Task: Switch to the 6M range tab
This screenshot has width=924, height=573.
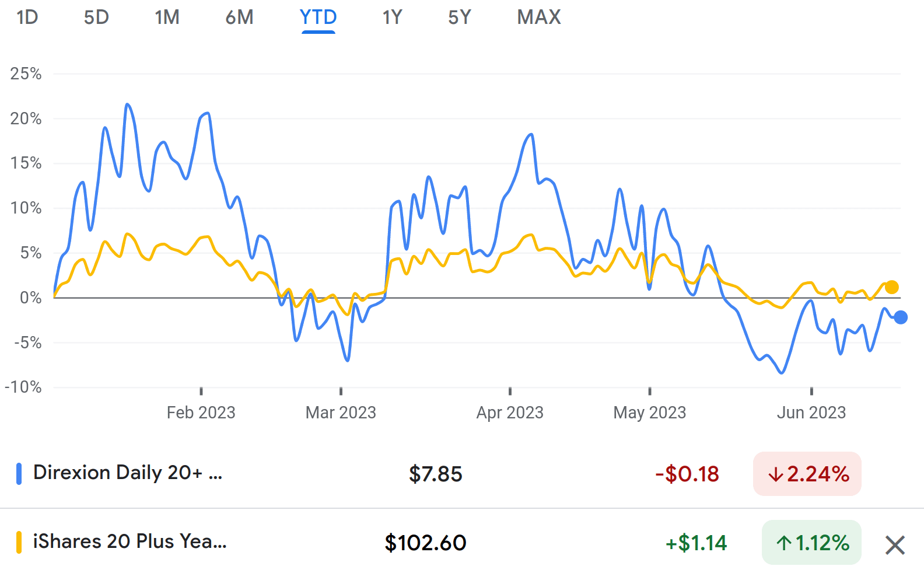Action: click(239, 18)
